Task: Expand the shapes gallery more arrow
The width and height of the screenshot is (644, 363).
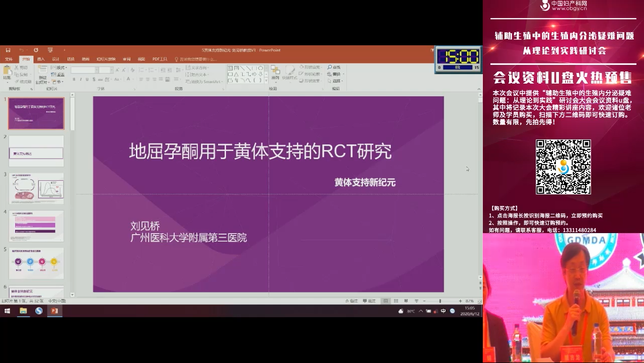Action: tap(266, 81)
